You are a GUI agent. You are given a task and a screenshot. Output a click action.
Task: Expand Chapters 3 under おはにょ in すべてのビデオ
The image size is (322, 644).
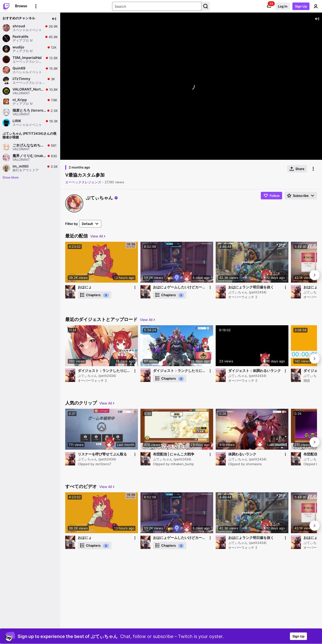tap(94, 546)
